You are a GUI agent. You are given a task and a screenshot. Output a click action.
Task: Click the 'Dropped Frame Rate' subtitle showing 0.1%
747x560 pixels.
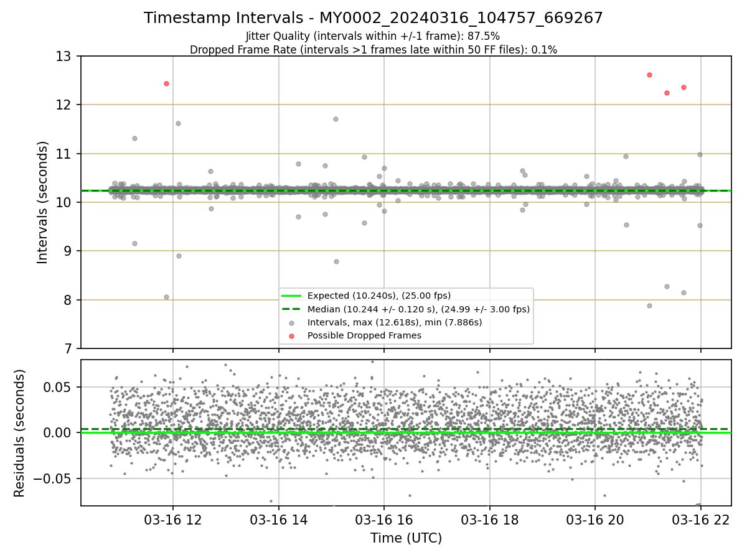tap(374, 50)
